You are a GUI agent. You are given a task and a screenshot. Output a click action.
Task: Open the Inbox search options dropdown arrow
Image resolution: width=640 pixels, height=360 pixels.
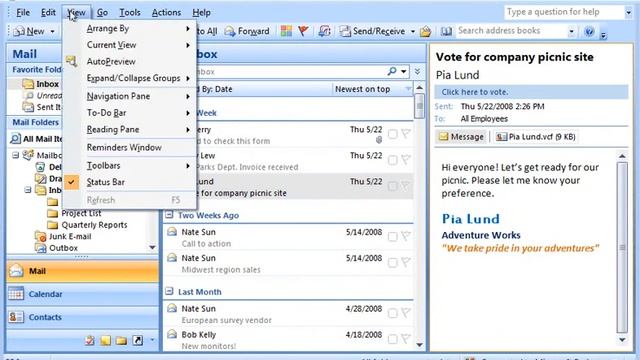point(404,71)
